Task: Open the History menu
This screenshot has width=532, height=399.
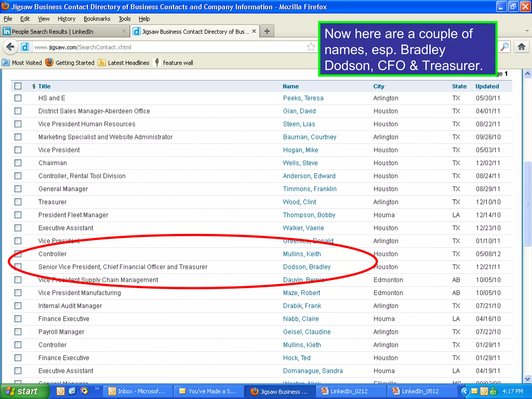Action: [x=66, y=19]
